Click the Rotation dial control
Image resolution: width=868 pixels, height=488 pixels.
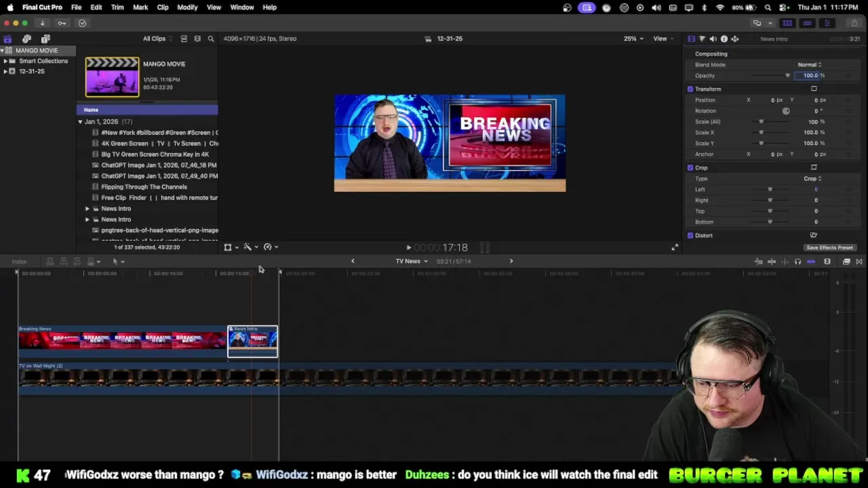[x=786, y=110]
